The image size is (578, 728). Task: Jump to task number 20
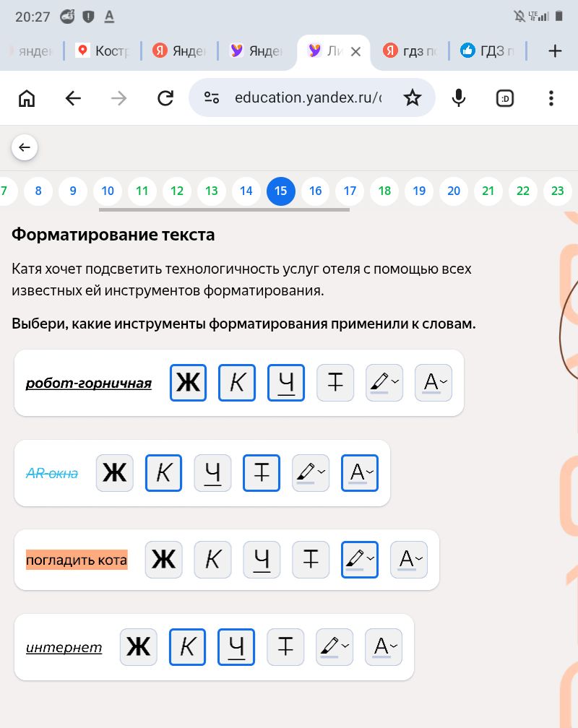click(454, 191)
